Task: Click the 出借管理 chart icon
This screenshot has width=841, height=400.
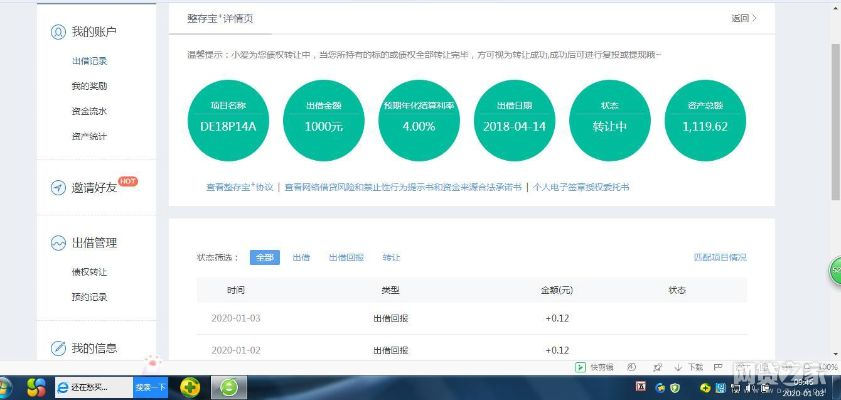Action: click(58, 243)
